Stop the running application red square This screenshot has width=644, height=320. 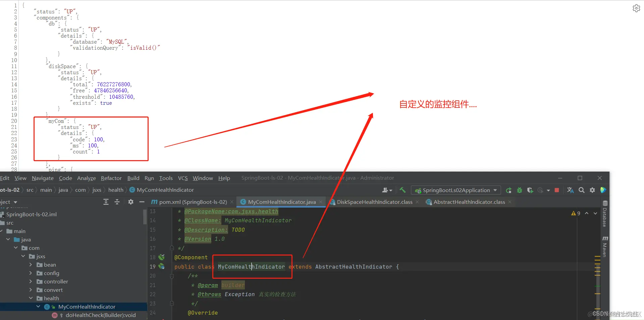[x=557, y=190]
